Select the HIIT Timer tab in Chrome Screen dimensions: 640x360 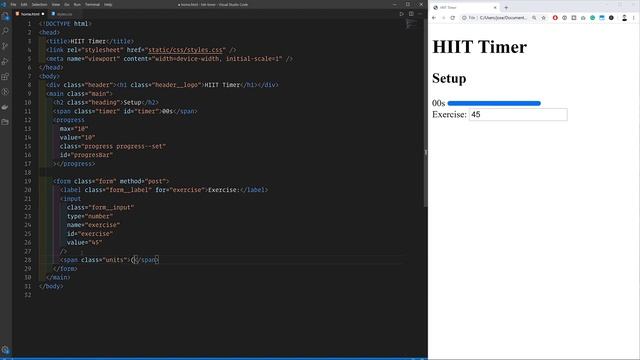tap(464, 7)
